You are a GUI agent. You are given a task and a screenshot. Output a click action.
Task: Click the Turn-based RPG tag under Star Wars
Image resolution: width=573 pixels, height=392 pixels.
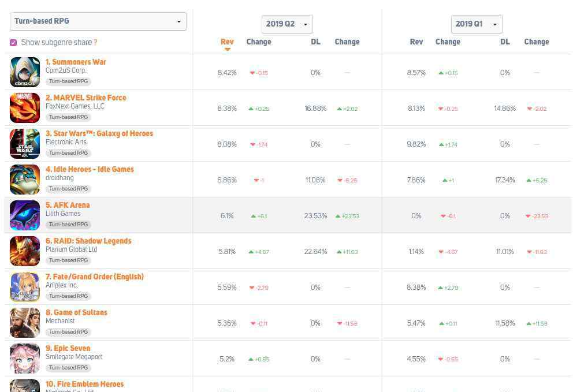coord(69,153)
